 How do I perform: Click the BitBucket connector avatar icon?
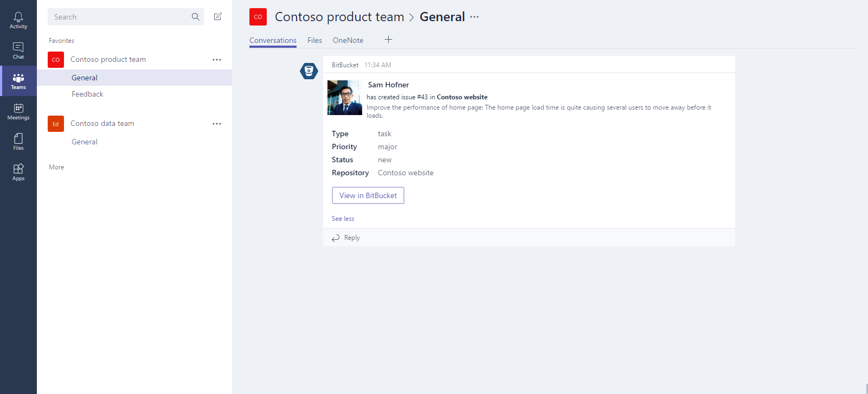(x=309, y=71)
